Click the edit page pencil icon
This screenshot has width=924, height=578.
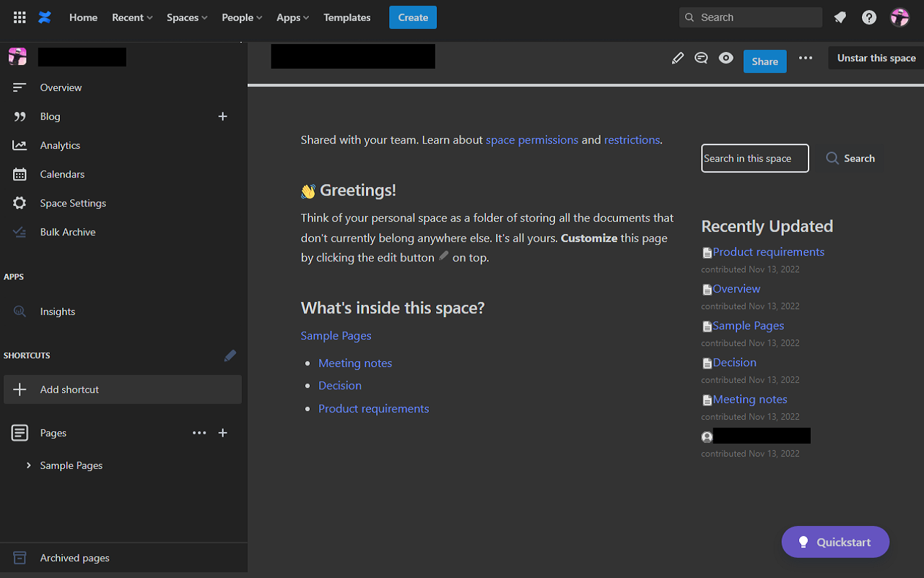(x=677, y=59)
